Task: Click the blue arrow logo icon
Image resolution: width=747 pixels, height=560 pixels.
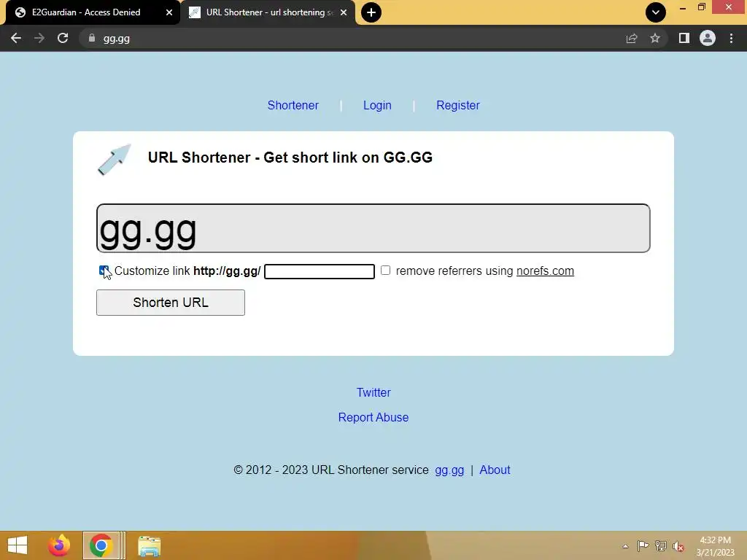Action: pyautogui.click(x=115, y=160)
